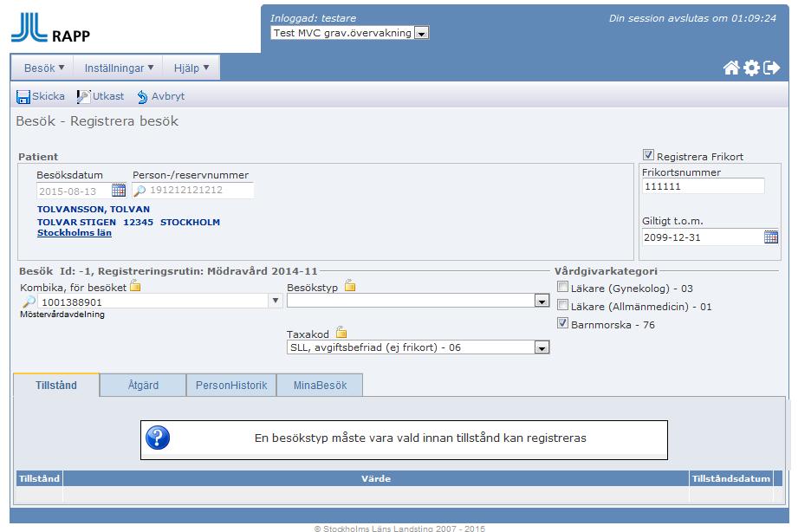Click the Skicka button label
Screen dimensions: 798x532
coord(49,96)
